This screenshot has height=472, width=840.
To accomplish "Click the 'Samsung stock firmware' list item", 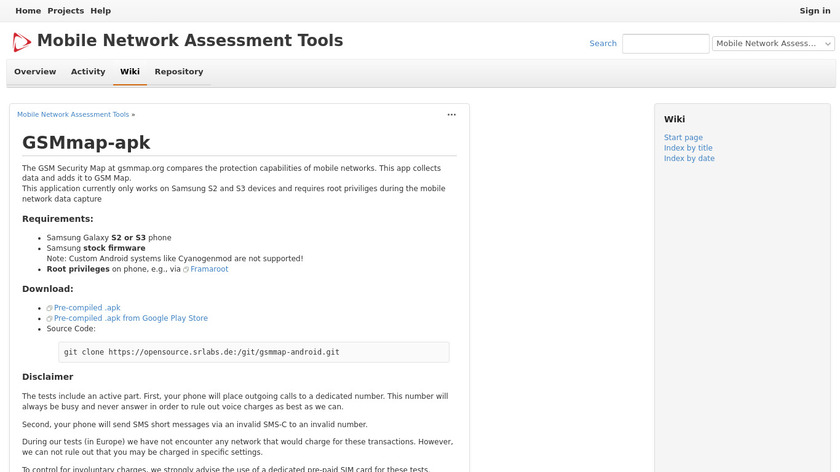I will [96, 248].
